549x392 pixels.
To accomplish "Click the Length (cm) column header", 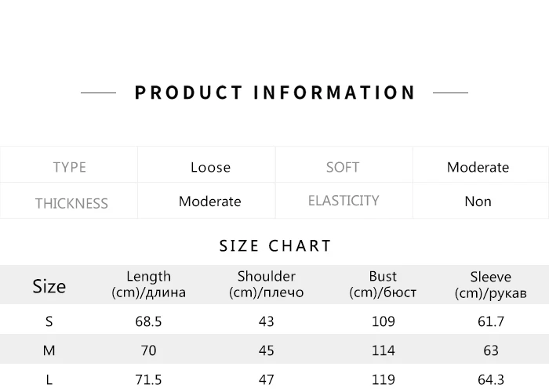I will [148, 285].
